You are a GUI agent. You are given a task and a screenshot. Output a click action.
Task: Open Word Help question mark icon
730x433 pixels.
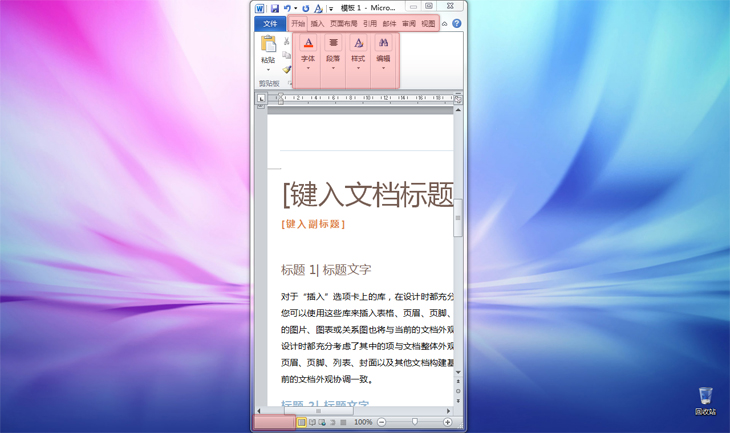click(457, 23)
